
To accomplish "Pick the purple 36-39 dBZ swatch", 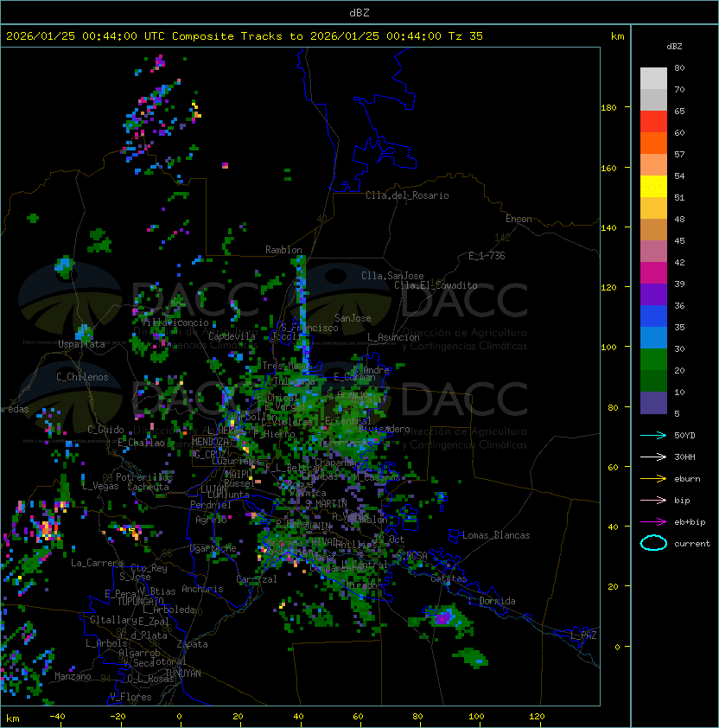I will [653, 294].
